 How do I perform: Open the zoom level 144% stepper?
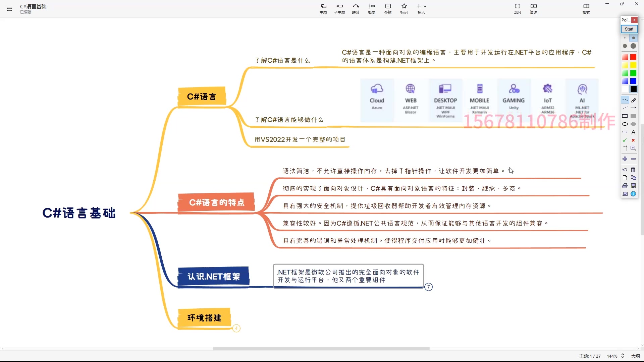623,356
